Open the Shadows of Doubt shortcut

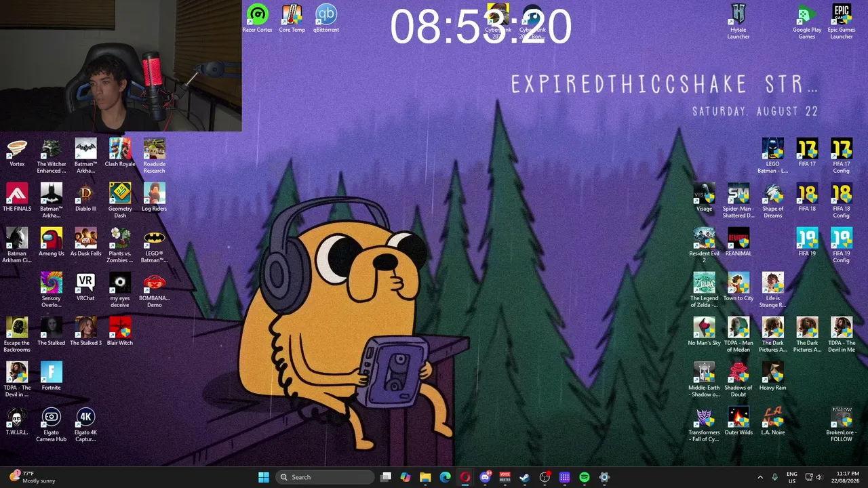tap(738, 380)
